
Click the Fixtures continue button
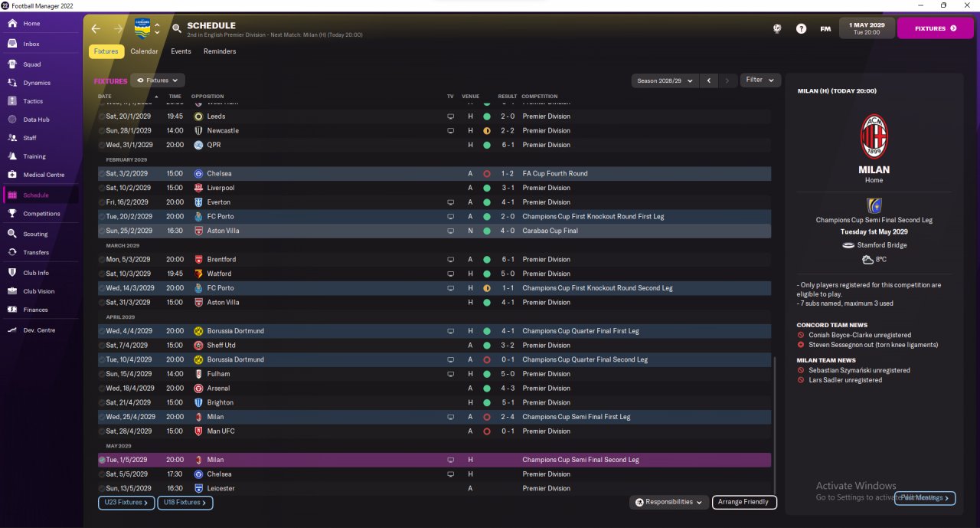pyautogui.click(x=935, y=28)
